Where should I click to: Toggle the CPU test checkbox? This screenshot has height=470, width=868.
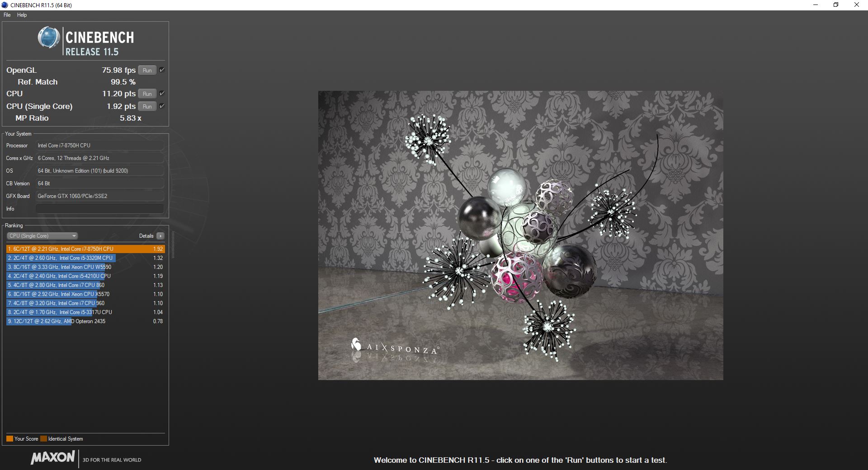tap(162, 93)
